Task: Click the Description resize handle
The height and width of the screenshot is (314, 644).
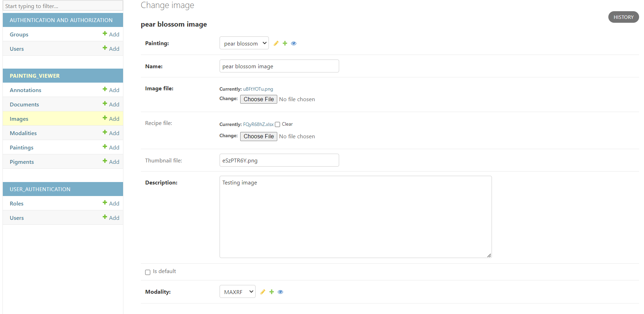Action: coord(489,256)
